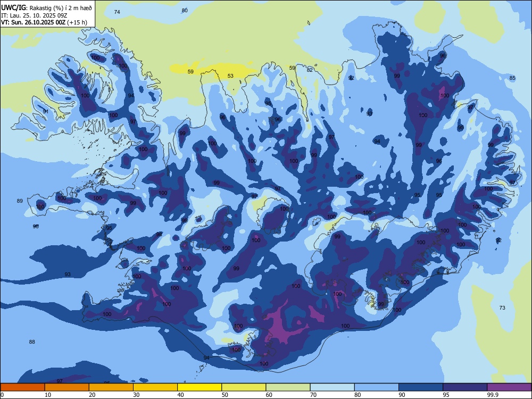Viewport: 532px width, 399px height.
Task: Select the 30–40 golden legend swatch
Action: click(x=155, y=387)
